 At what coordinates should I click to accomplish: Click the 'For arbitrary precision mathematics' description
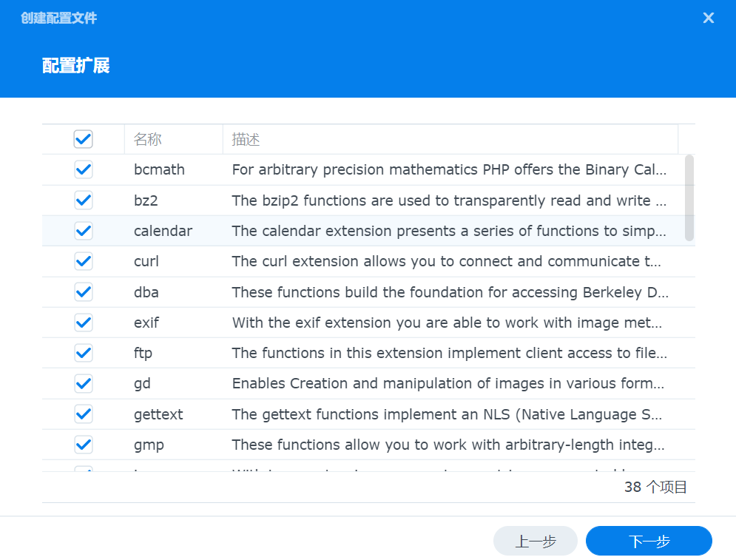point(449,169)
